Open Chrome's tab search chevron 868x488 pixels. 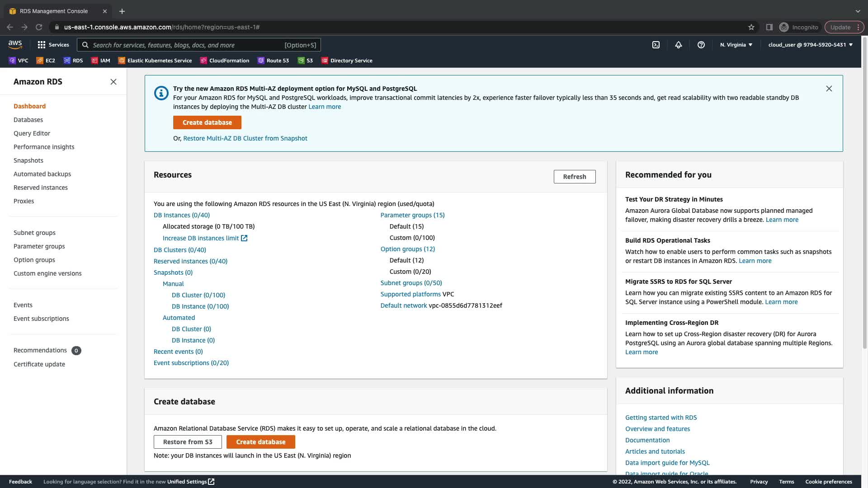[x=858, y=11]
